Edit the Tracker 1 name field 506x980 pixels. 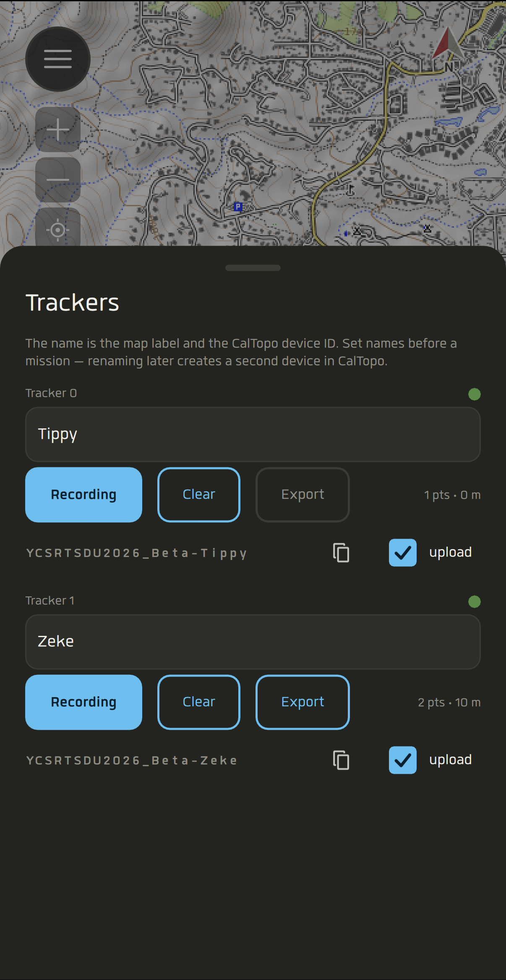click(253, 642)
